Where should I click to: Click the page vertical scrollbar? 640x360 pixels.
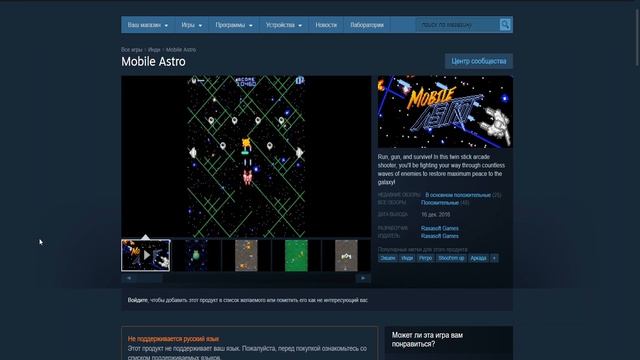pyautogui.click(x=637, y=37)
